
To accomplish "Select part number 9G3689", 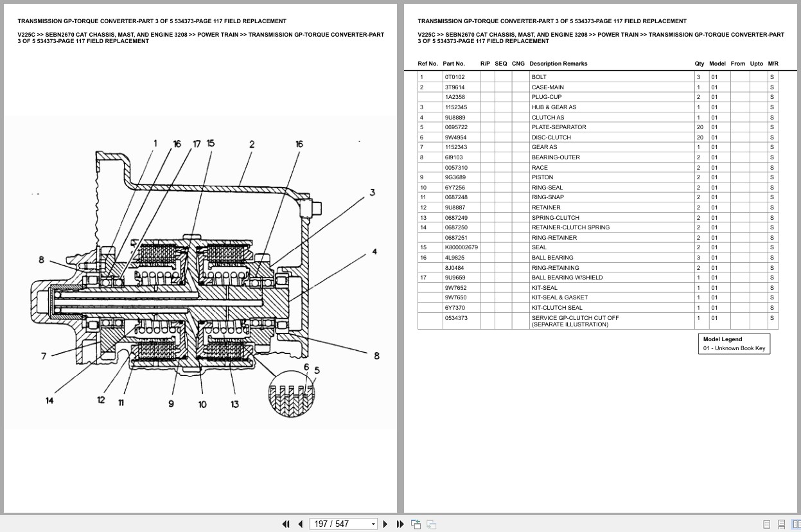I will coord(455,177).
